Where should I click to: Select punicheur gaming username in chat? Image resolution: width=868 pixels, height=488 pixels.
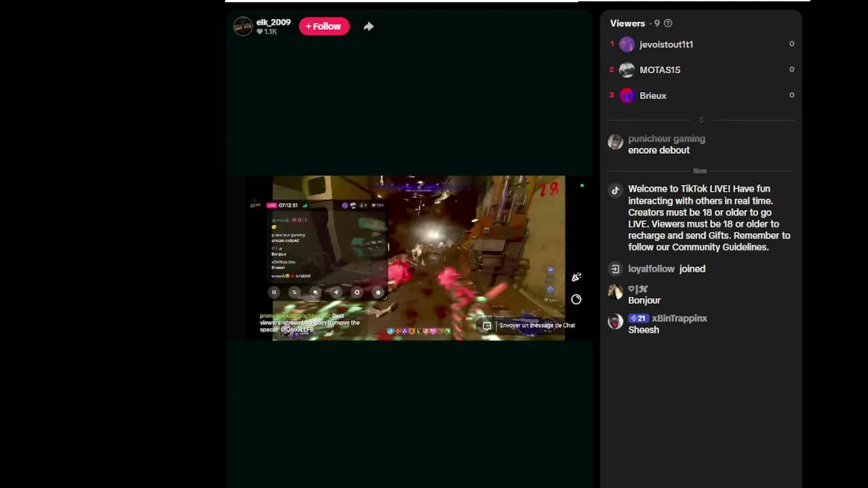(x=667, y=139)
